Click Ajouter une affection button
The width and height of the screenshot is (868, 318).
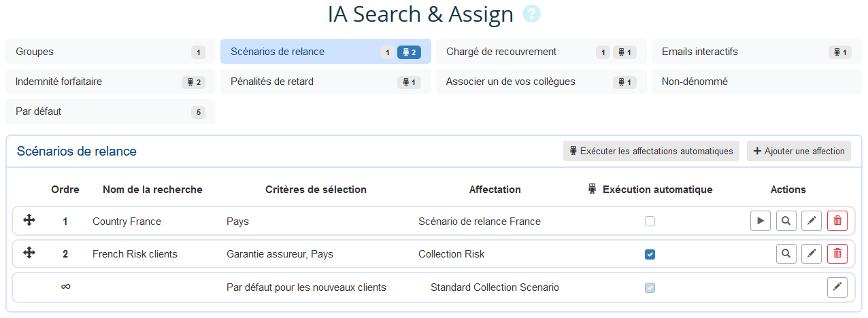point(799,151)
